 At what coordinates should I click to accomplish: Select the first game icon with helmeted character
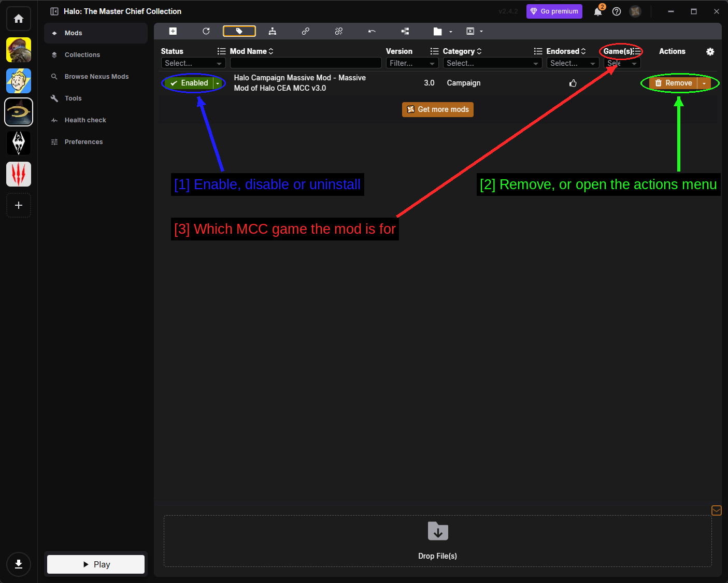(19, 50)
